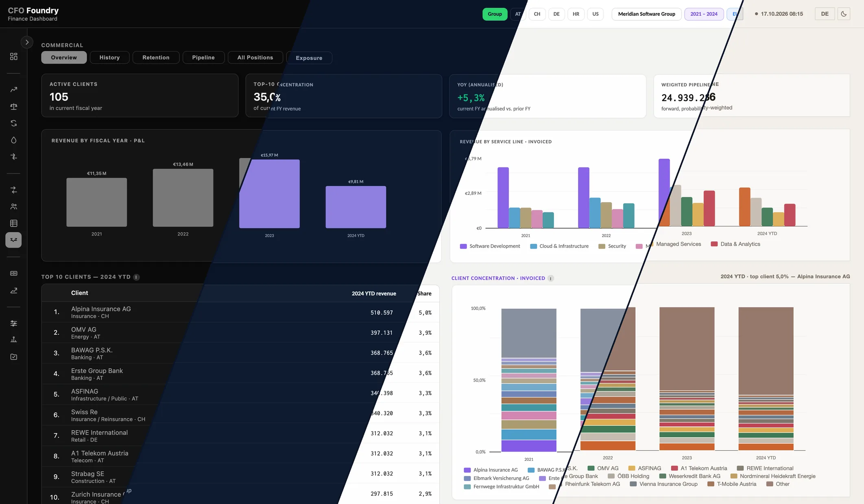Sort by the Client column header
864x504 pixels.
coord(79,293)
